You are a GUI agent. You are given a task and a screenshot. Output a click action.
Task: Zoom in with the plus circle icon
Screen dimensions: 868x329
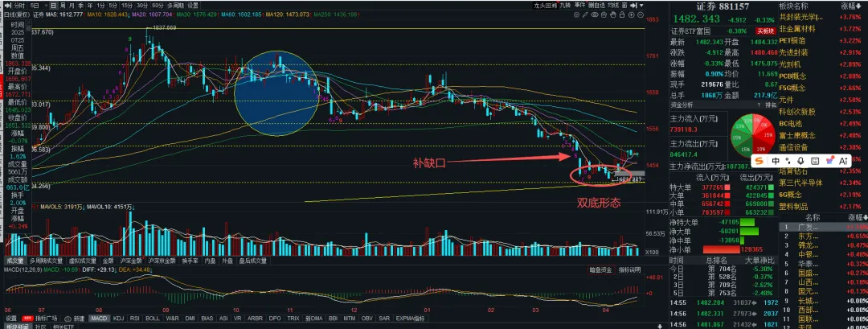[631, 15]
